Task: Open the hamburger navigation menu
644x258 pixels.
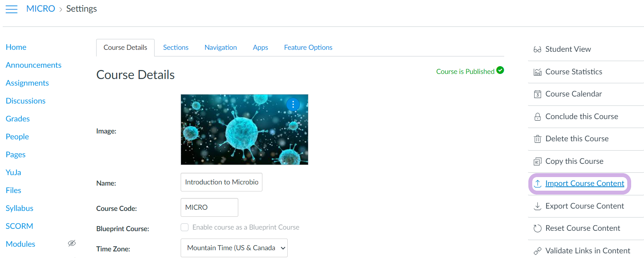Action: 12,9
